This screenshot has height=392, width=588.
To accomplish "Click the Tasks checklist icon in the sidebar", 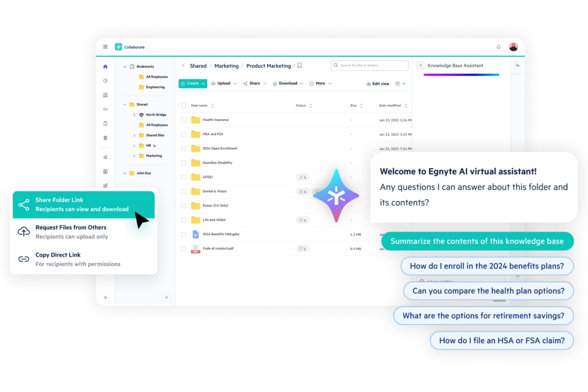I will pos(105,124).
